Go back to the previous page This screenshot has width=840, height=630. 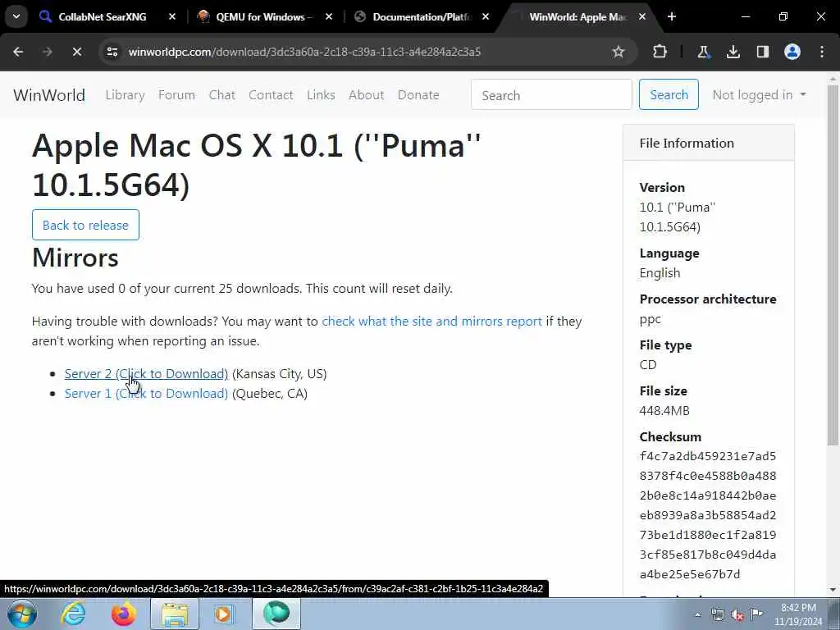[x=18, y=52]
